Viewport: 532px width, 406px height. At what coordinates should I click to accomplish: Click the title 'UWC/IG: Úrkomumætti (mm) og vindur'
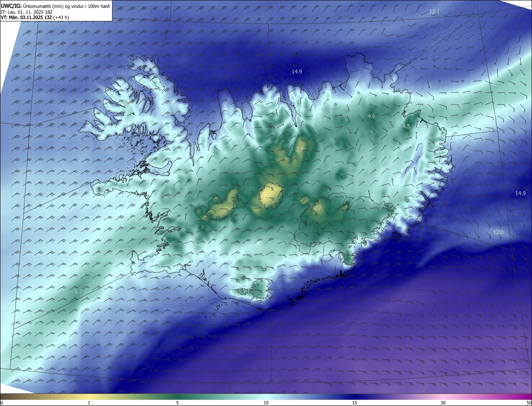point(55,5)
